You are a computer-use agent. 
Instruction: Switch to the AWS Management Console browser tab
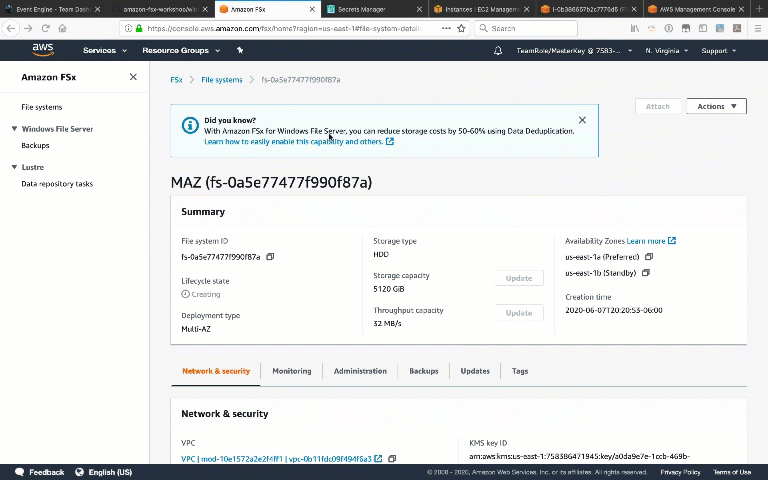(696, 9)
